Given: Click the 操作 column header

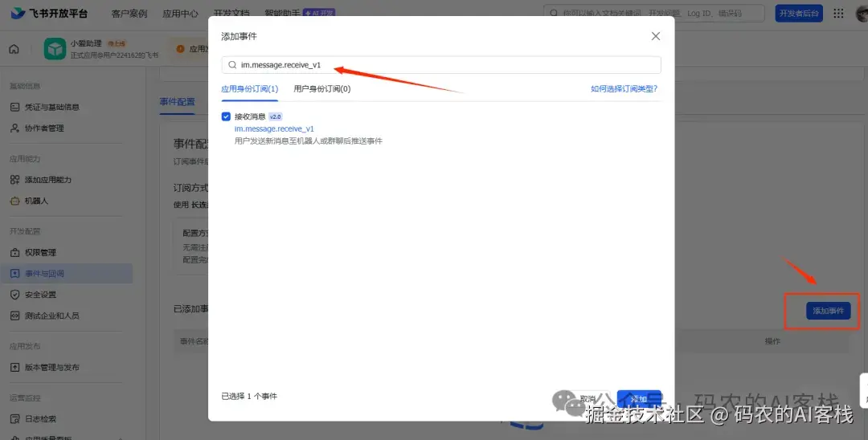Looking at the screenshot, I should pos(772,341).
